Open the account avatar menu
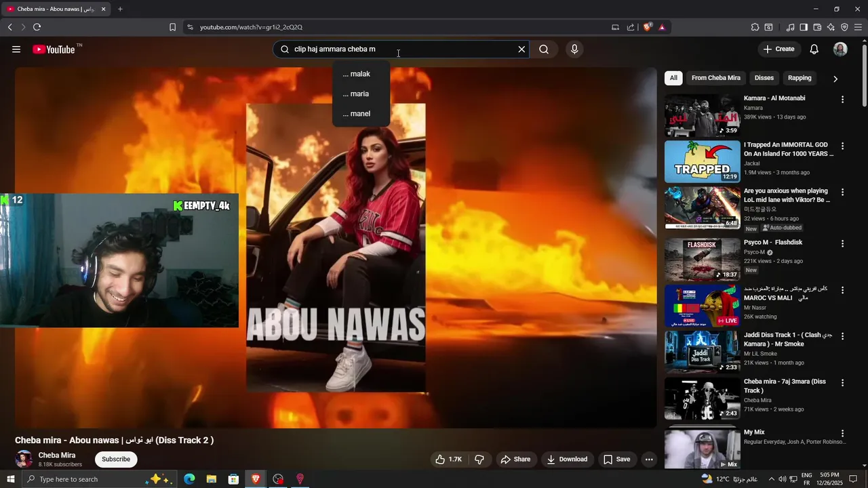 click(840, 49)
